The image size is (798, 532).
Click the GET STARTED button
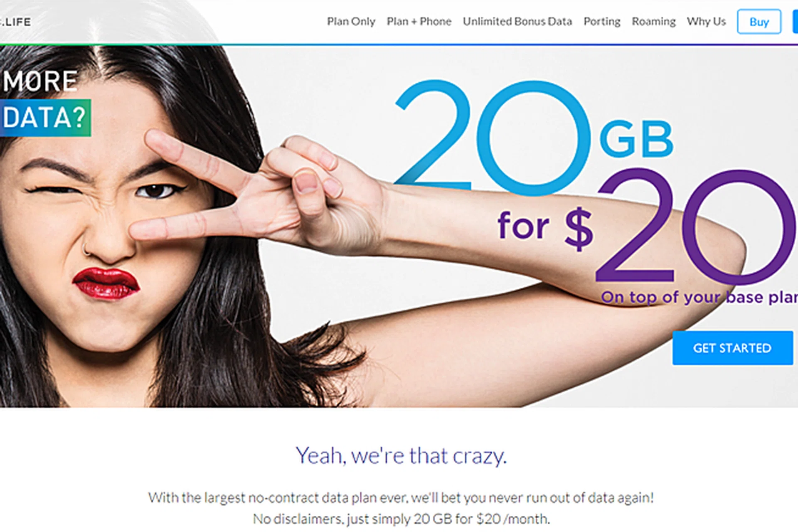[732, 348]
